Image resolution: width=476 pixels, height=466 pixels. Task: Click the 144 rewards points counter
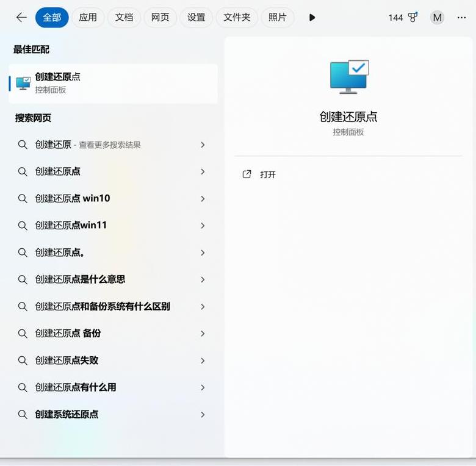point(395,18)
